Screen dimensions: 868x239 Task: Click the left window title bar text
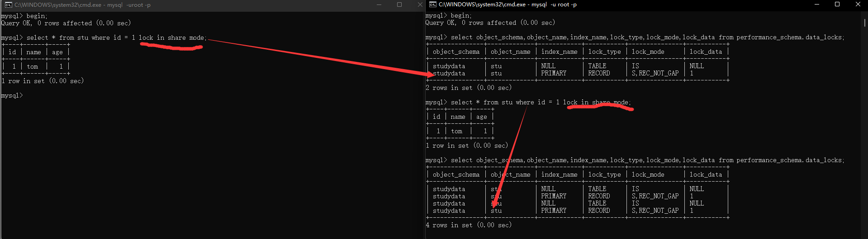(82, 5)
